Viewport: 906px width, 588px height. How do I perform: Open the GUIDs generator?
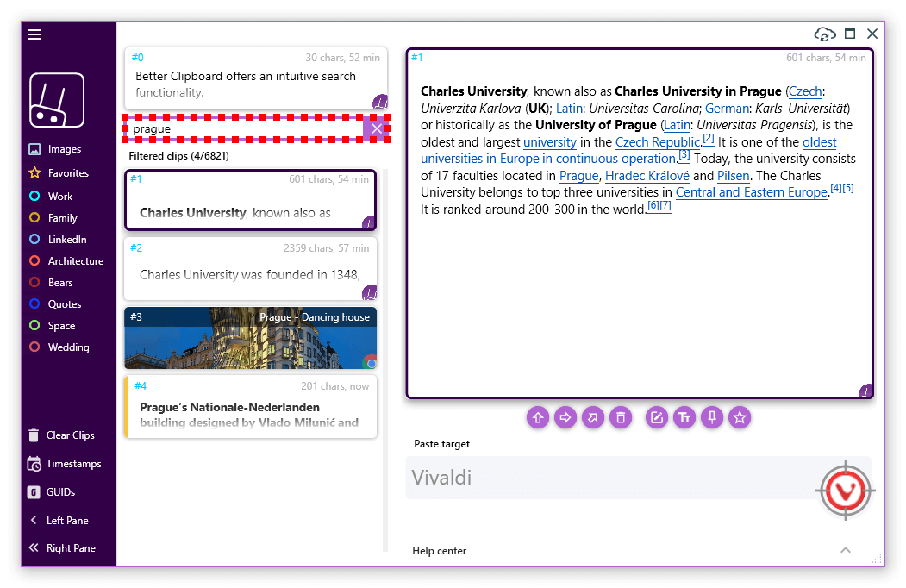[52, 492]
